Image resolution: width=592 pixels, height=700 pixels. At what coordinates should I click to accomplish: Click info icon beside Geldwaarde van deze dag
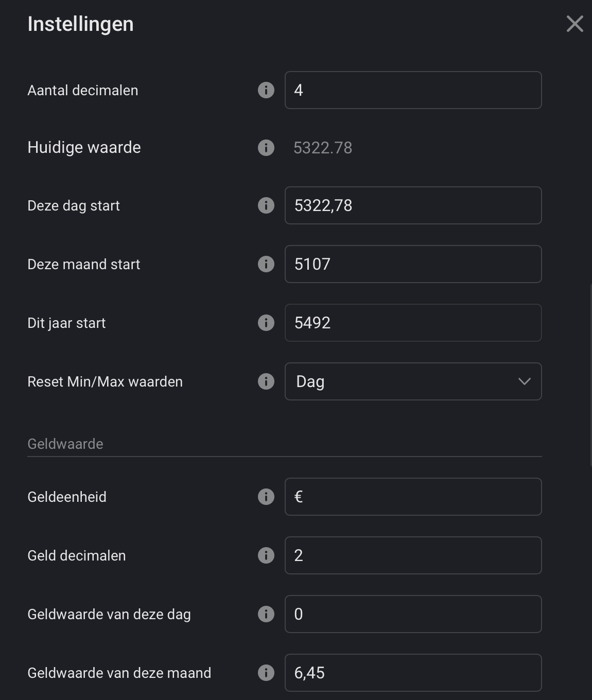[266, 615]
